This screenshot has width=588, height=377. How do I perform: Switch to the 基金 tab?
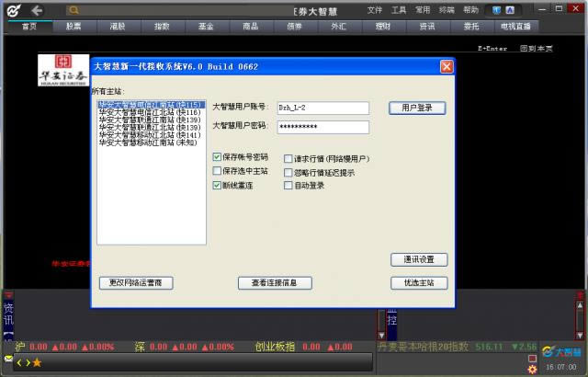(206, 27)
